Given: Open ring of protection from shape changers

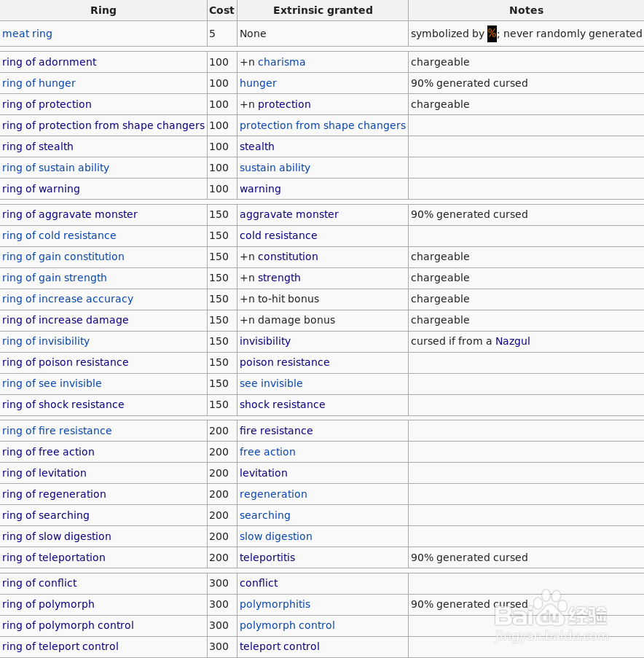Looking at the screenshot, I should pos(103,125).
